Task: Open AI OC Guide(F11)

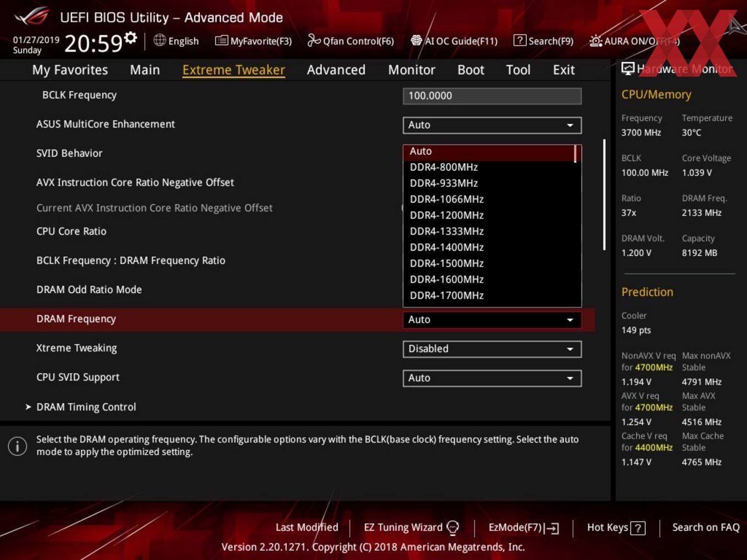Action: [454, 41]
